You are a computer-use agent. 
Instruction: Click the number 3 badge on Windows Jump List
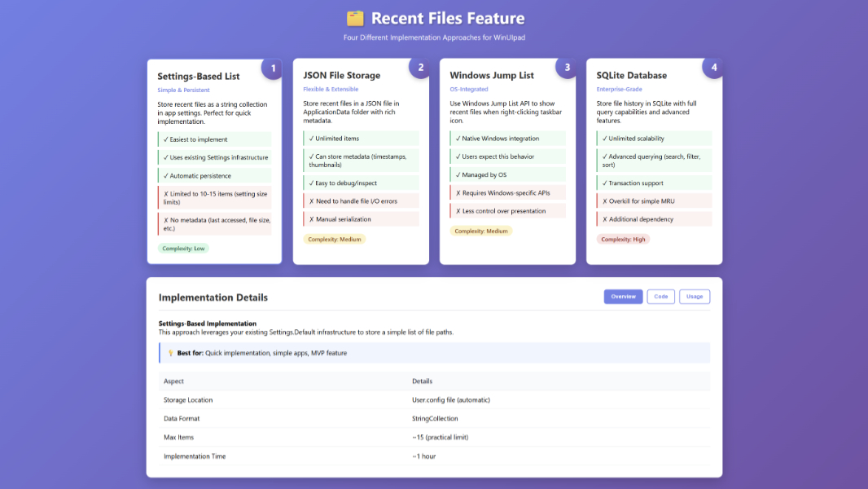click(x=567, y=68)
